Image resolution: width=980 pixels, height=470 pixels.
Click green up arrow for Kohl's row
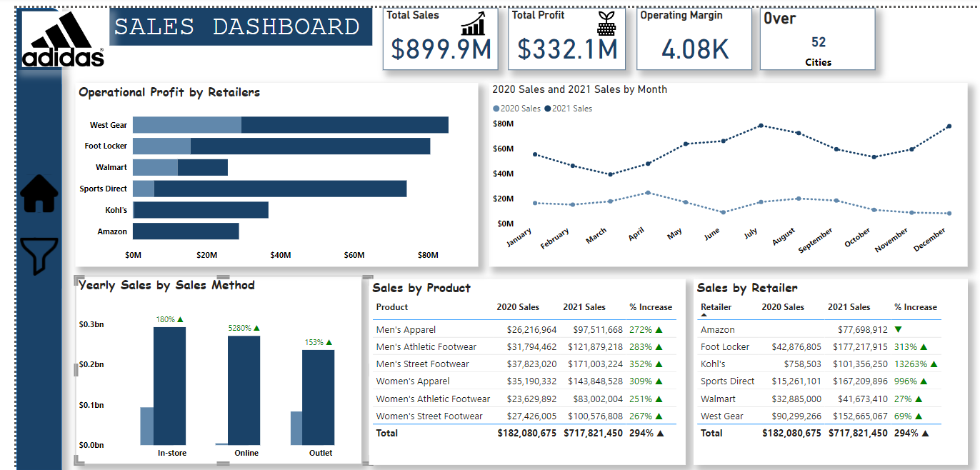pos(933,364)
